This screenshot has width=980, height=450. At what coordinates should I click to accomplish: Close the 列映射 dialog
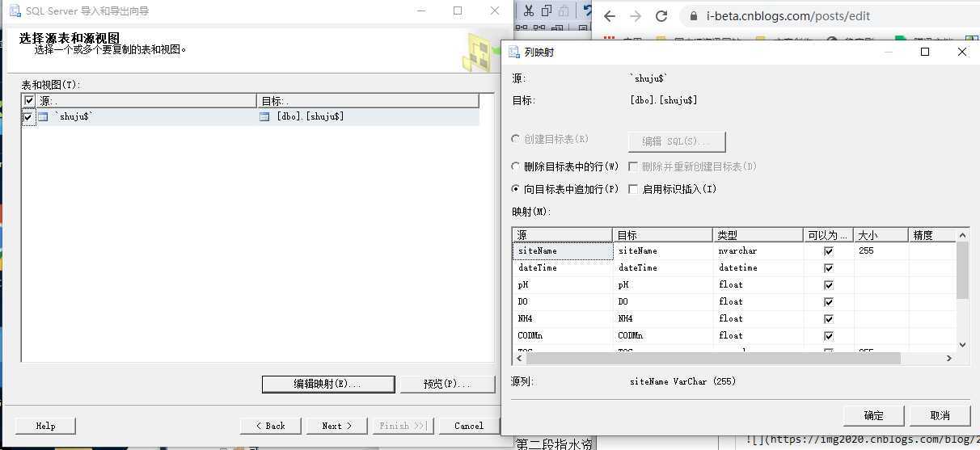(961, 52)
